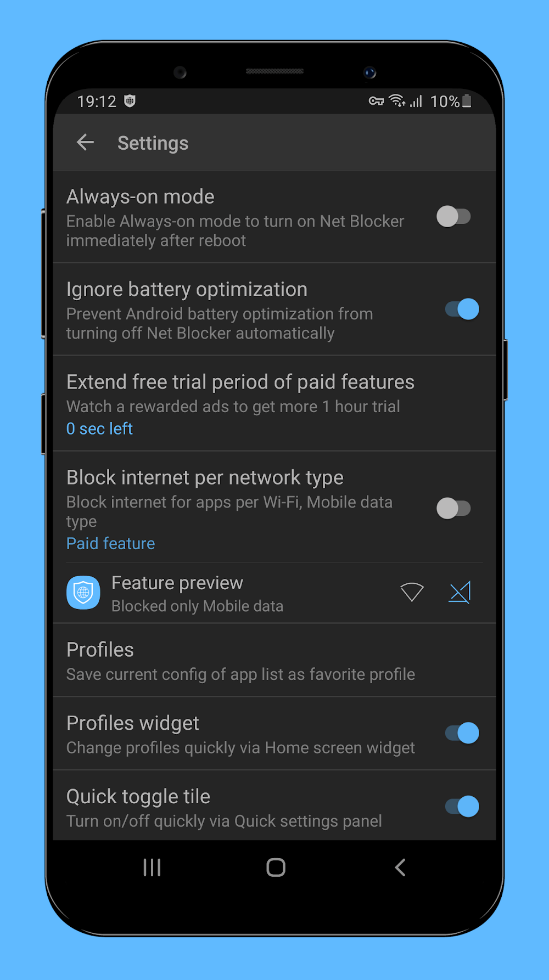Viewport: 549px width, 980px height.
Task: Enable the Always-on mode switch
Action: pyautogui.click(x=454, y=216)
